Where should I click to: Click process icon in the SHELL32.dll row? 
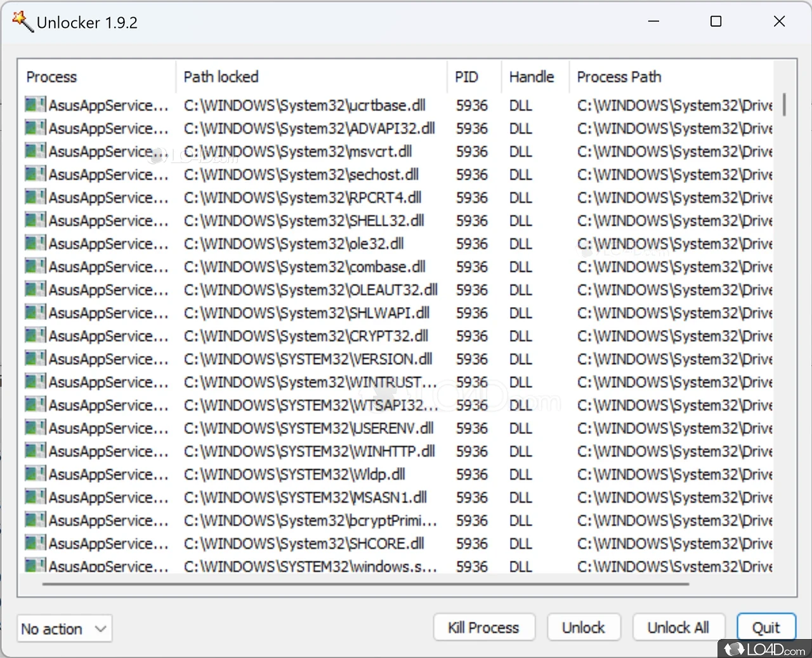36,220
